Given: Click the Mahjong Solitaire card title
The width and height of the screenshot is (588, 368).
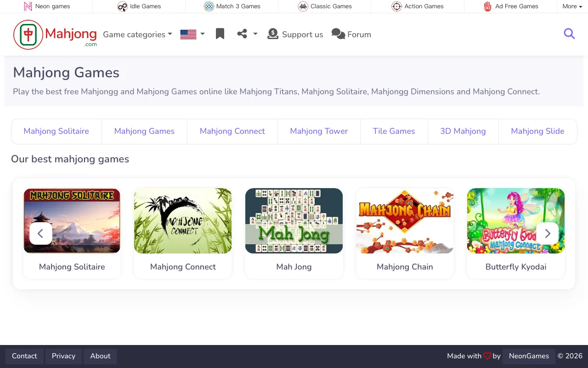Looking at the screenshot, I should (72, 267).
